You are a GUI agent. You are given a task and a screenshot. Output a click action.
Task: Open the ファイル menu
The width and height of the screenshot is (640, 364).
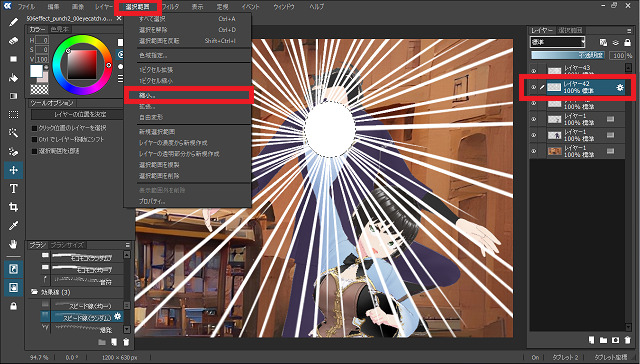(27, 7)
